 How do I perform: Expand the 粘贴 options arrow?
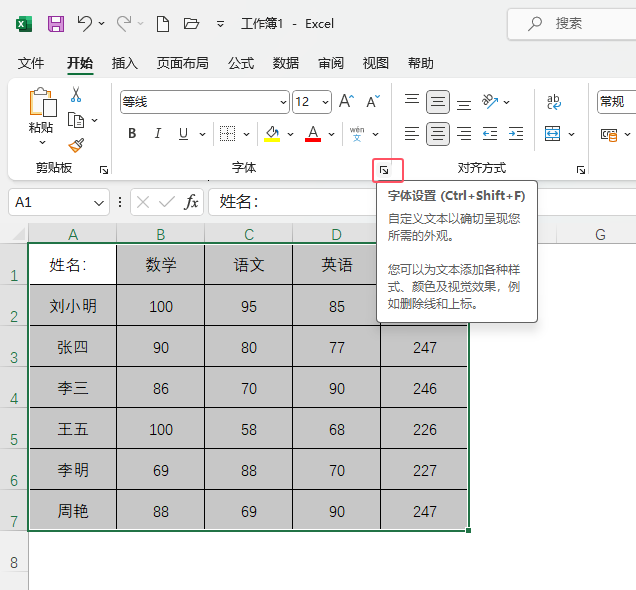tap(42, 142)
